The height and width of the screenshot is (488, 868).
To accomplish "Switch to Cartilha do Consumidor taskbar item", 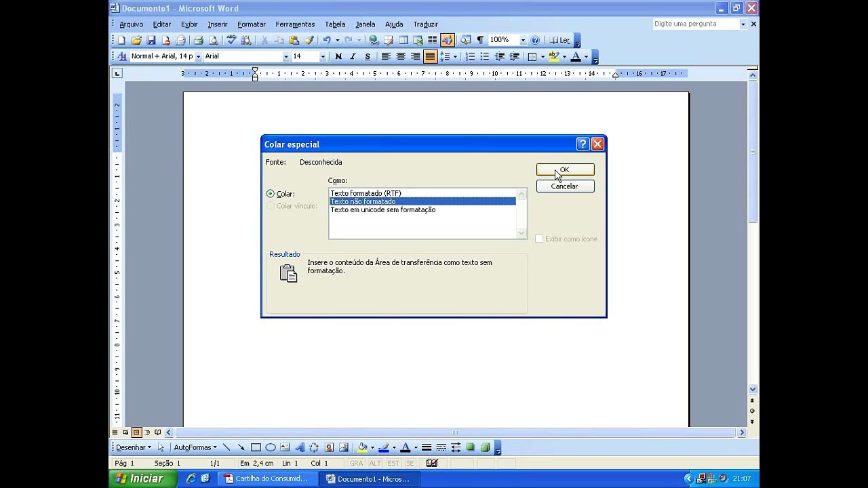I will [x=267, y=479].
